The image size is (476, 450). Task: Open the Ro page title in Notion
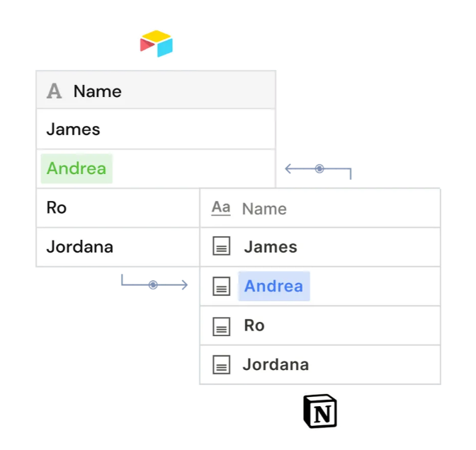point(254,325)
